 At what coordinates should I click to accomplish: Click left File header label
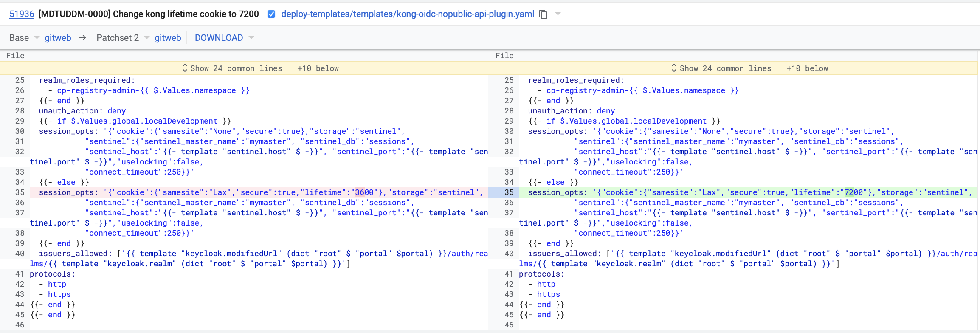15,56
